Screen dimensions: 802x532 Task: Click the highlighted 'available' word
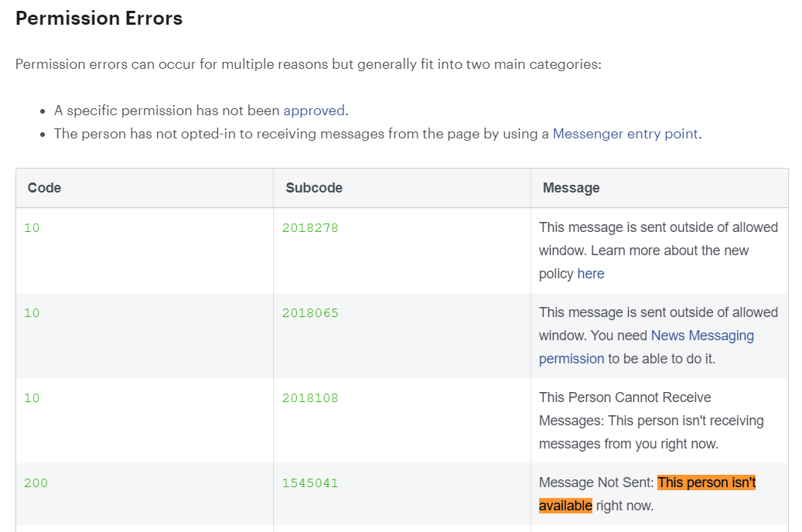click(565, 506)
